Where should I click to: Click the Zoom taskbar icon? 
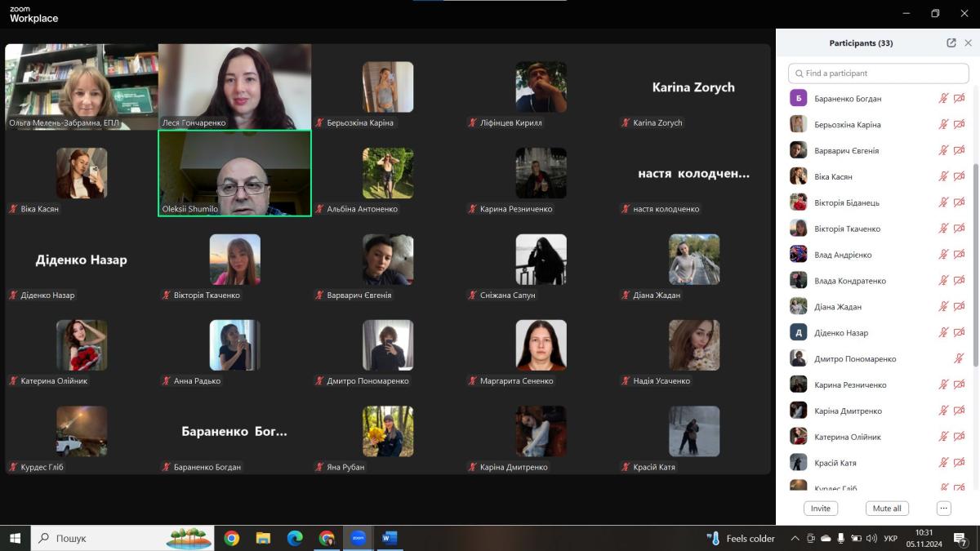(x=358, y=539)
